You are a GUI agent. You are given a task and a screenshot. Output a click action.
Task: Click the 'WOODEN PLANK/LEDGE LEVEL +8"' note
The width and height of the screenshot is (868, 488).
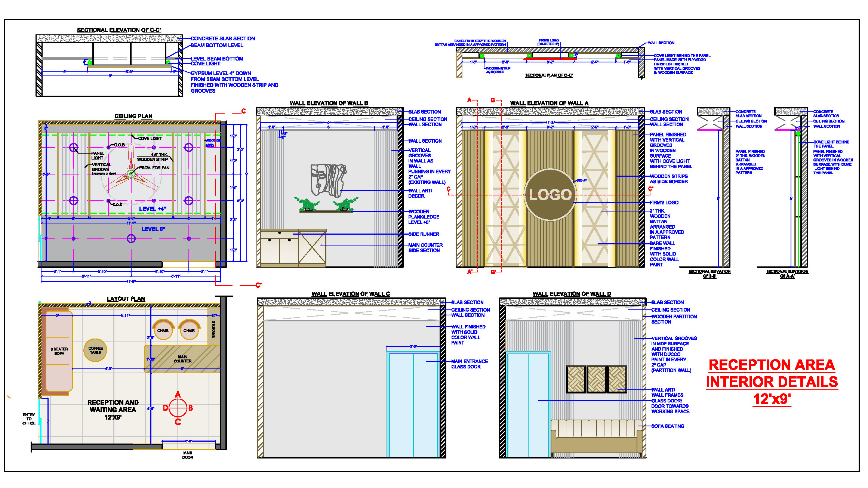[424, 217]
